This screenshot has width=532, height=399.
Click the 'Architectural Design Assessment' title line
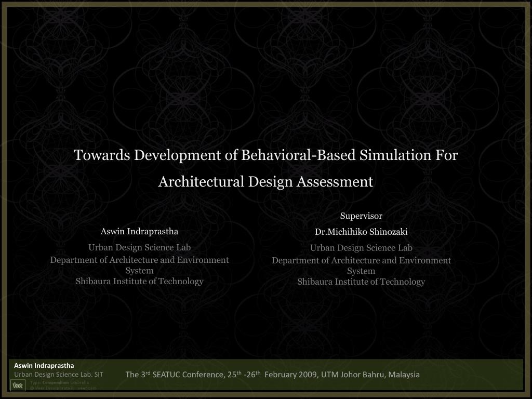[265, 182]
